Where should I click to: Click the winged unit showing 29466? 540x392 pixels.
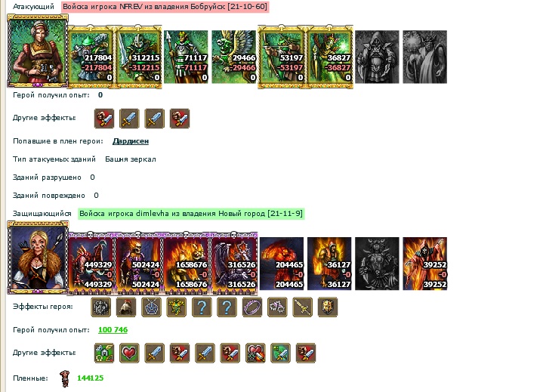coord(234,57)
